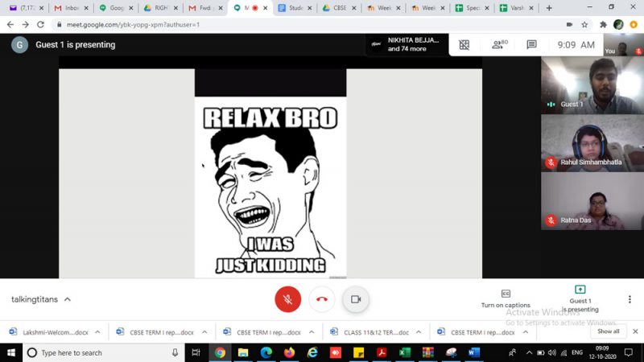Select Guest 1's video tile
This screenshot has height=362, width=644.
tap(592, 85)
